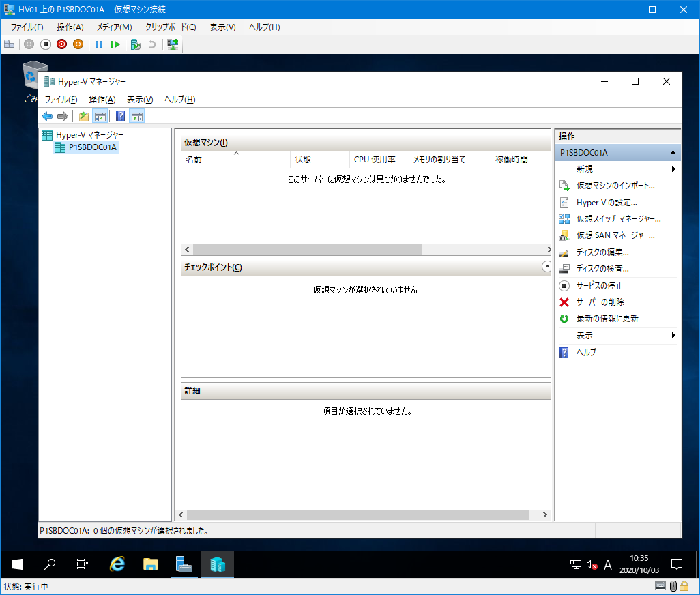The width and height of the screenshot is (700, 595).
Task: Switch to enhanced session mode via toolbar icon
Action: coord(172,44)
